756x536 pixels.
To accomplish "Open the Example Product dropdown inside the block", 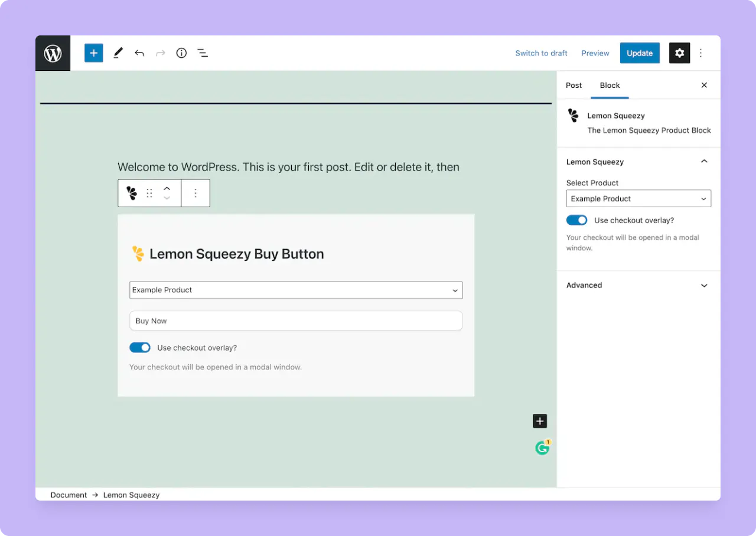I will point(296,290).
